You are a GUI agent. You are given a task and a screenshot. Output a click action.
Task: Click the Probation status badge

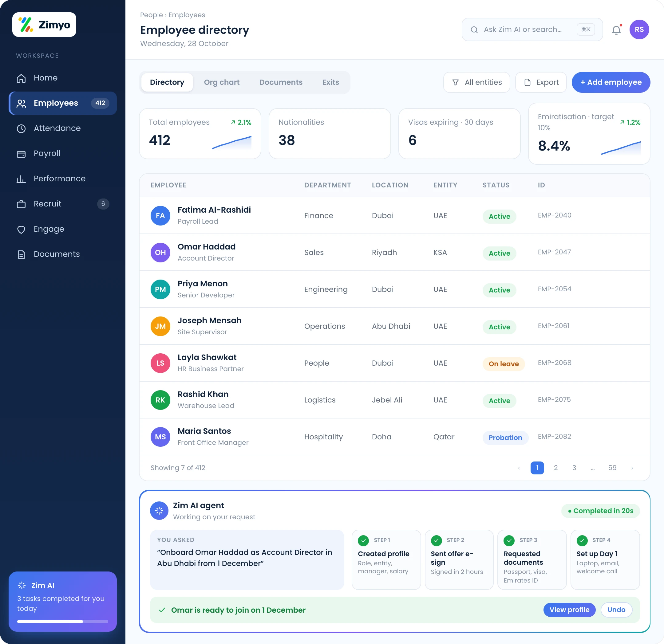pyautogui.click(x=505, y=438)
